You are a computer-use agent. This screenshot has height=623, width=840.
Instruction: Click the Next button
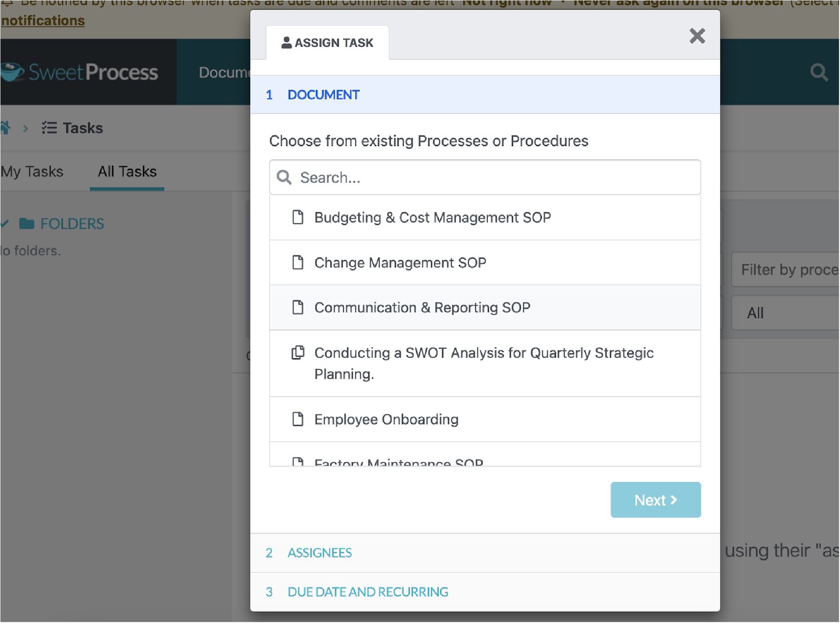(655, 500)
